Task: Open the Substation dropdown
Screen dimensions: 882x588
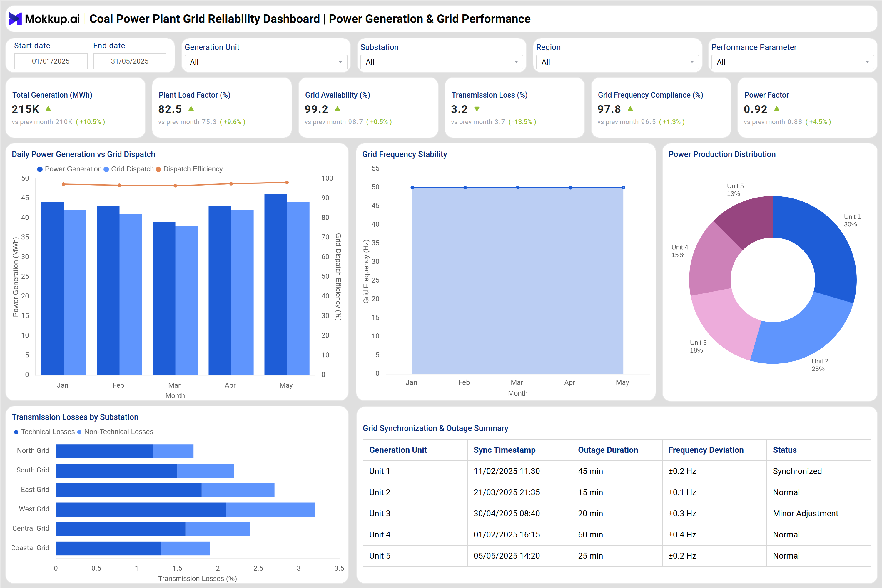Action: (x=442, y=62)
